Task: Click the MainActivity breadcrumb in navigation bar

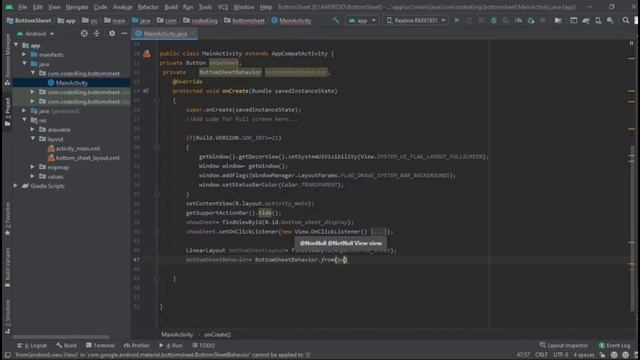Action: pos(291,20)
